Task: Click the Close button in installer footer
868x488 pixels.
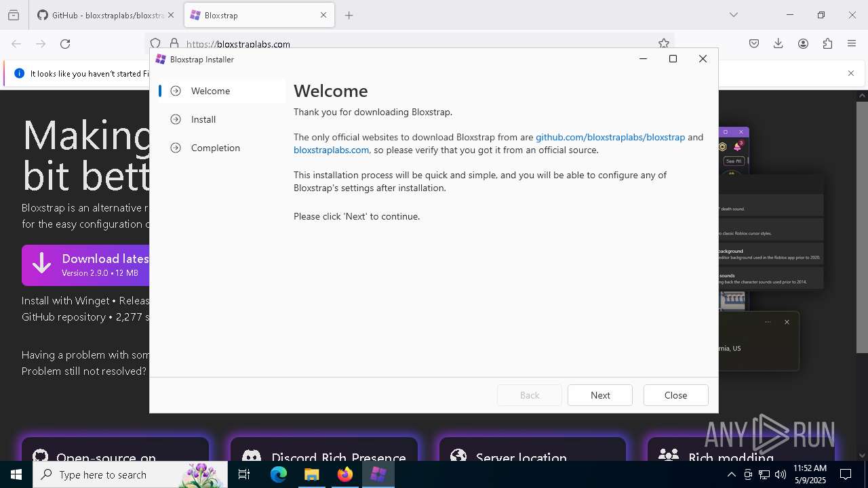Action: (x=675, y=395)
